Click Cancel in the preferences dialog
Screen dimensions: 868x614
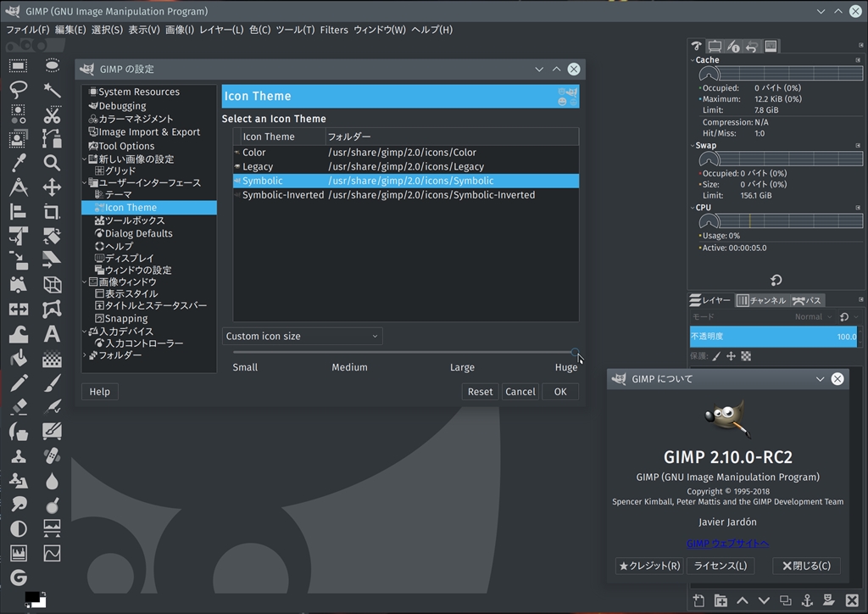[x=520, y=392]
